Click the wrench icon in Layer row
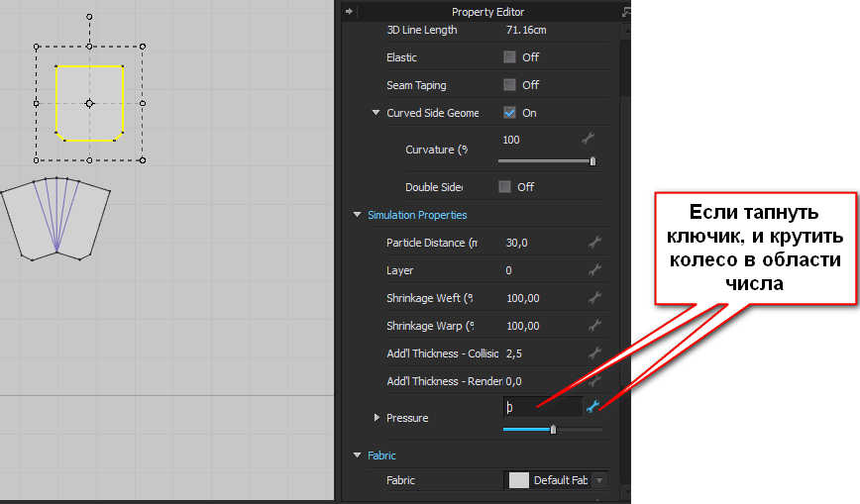This screenshot has height=504, width=860. pos(594,270)
